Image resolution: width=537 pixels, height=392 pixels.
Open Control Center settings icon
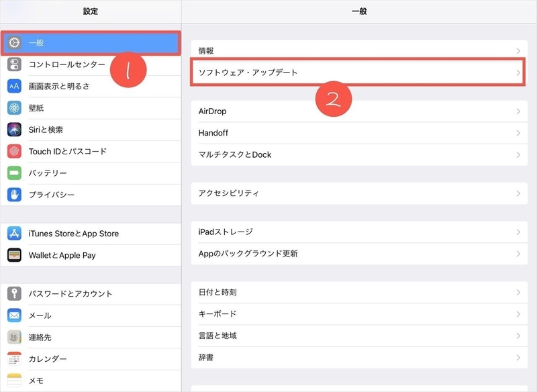pyautogui.click(x=15, y=64)
